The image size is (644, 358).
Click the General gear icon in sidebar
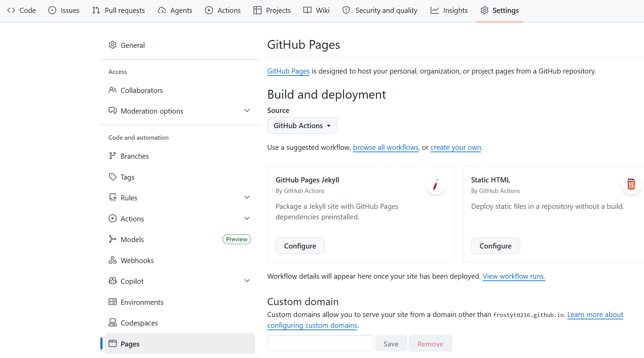tap(113, 45)
